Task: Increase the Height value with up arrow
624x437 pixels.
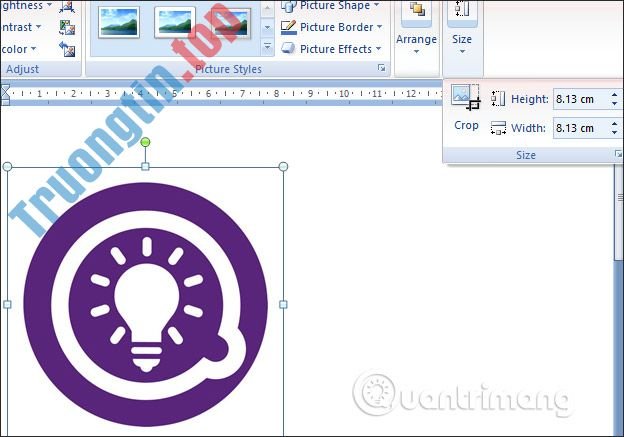Action: [x=615, y=95]
